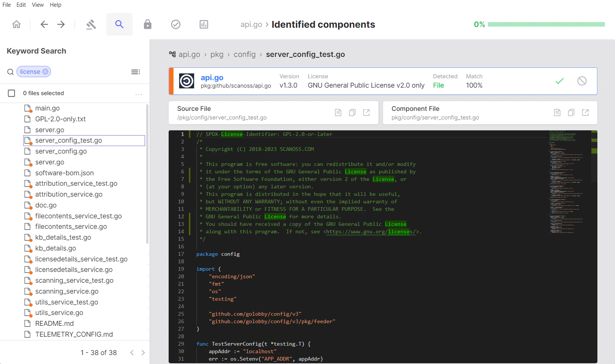
Task: Select utils_service_test.go file
Action: pyautogui.click(x=67, y=302)
